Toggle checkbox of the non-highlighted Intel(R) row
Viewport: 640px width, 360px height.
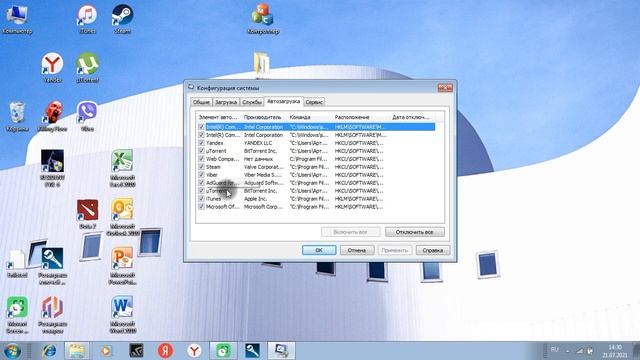pos(201,135)
